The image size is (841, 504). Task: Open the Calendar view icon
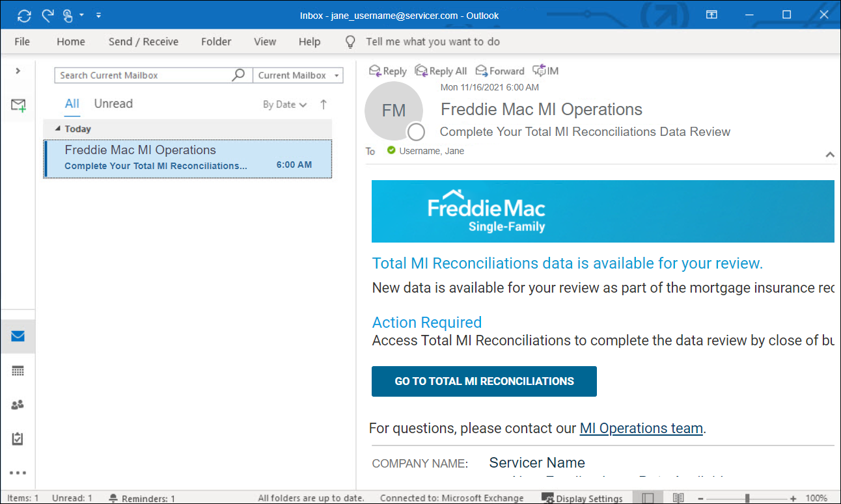coord(18,371)
